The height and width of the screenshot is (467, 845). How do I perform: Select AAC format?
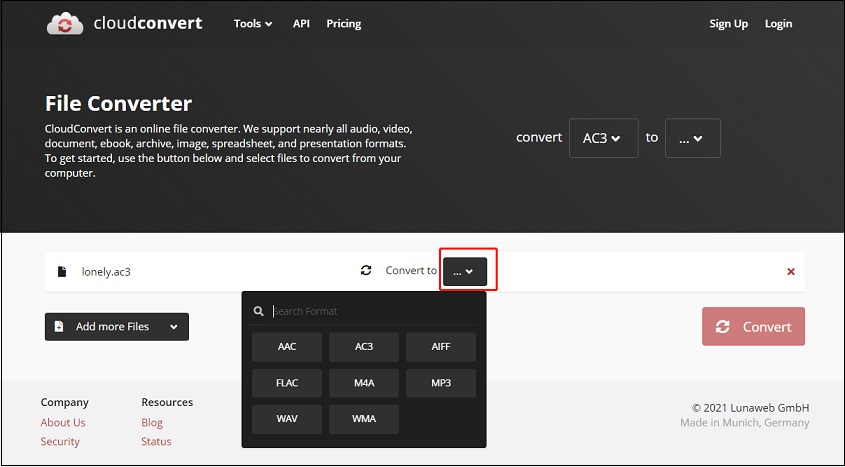[x=287, y=347]
